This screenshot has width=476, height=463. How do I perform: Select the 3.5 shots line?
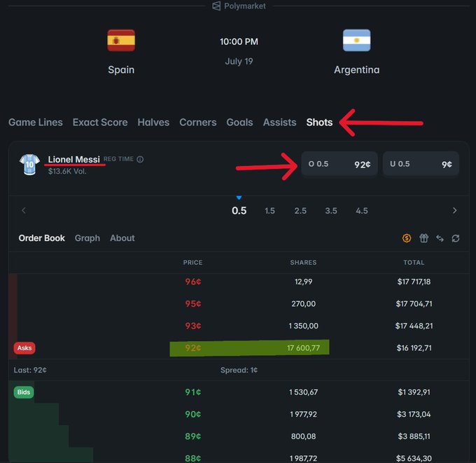(331, 211)
